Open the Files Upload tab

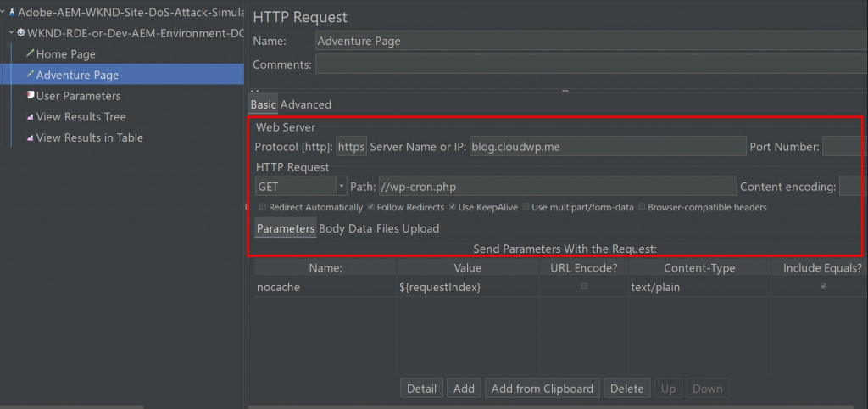[x=408, y=228]
